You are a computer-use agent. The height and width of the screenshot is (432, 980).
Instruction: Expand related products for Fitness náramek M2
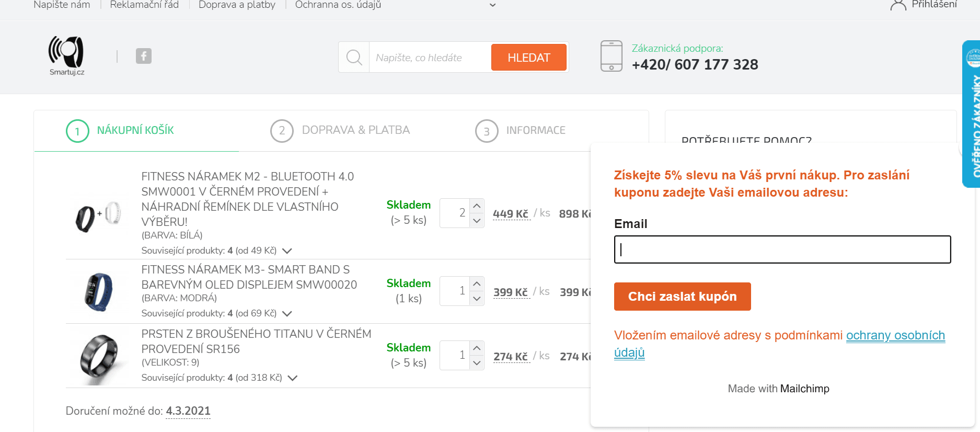[287, 251]
